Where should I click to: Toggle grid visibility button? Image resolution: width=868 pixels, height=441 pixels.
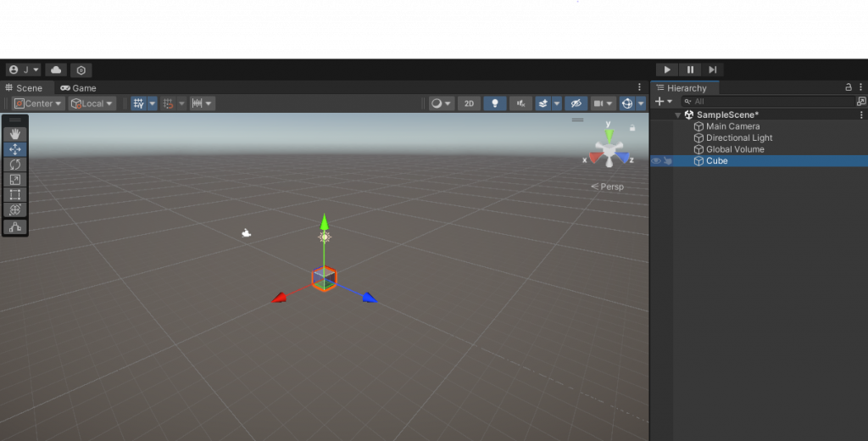[x=138, y=103]
